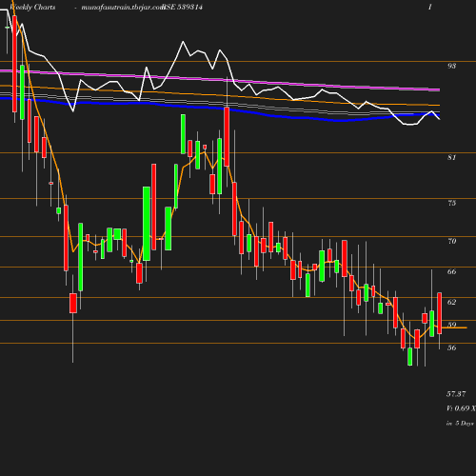The image size is (476, 476).
Task: Click the 75 price axis label
Action: pos(451,203)
